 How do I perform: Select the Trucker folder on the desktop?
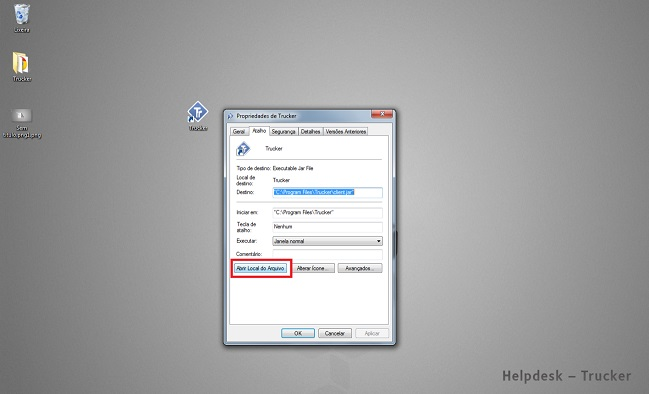(x=22, y=66)
